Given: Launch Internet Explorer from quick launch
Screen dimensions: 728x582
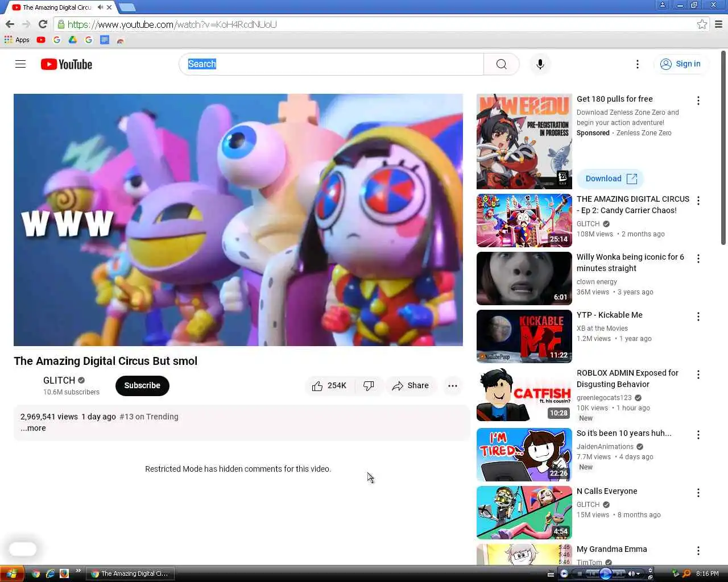Looking at the screenshot, I should pyautogui.click(x=50, y=573).
